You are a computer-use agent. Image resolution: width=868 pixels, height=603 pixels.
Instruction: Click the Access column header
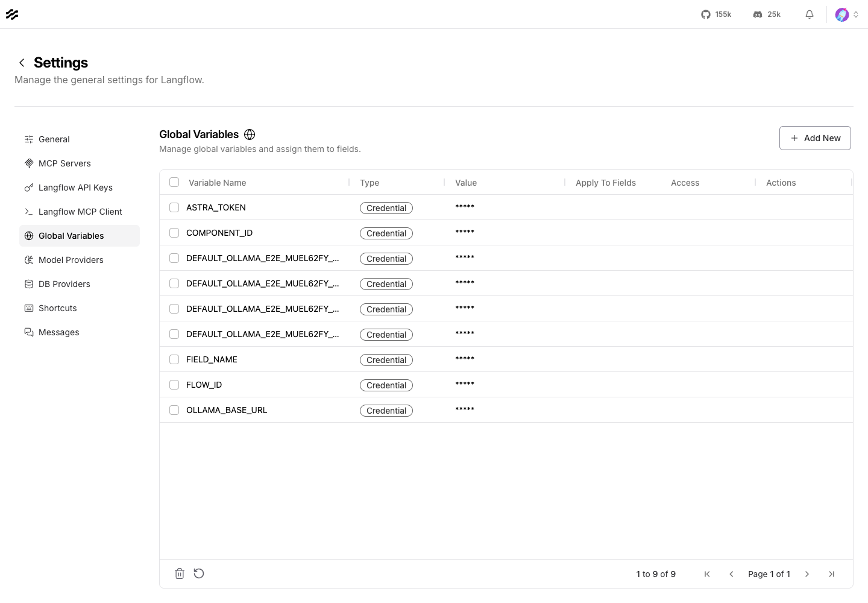[x=685, y=183]
